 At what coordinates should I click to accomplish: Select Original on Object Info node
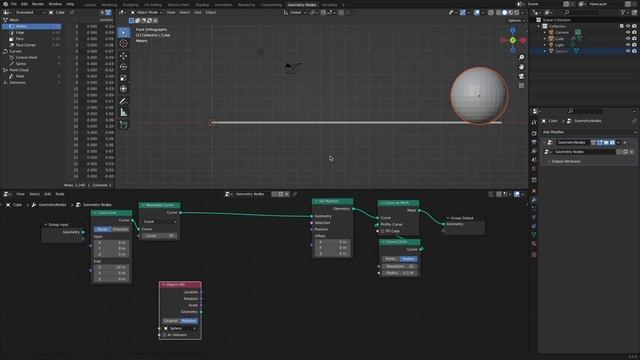[x=171, y=321]
